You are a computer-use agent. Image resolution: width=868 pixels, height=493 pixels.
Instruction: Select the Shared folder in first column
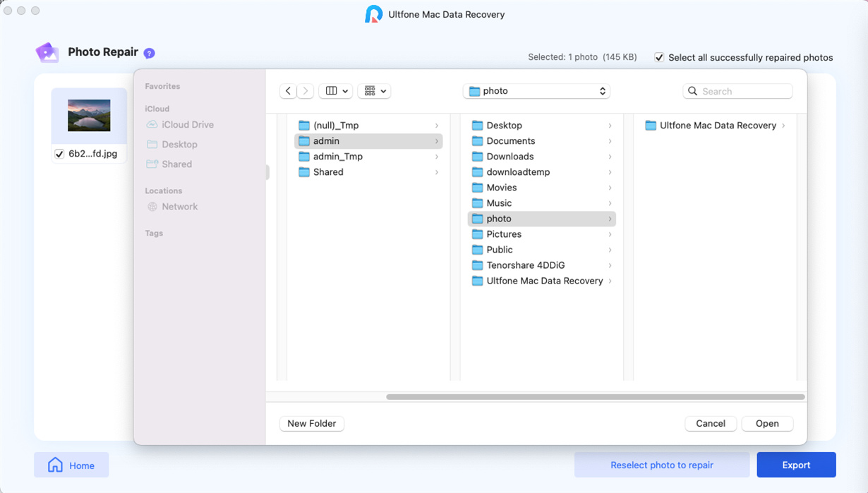pyautogui.click(x=368, y=172)
